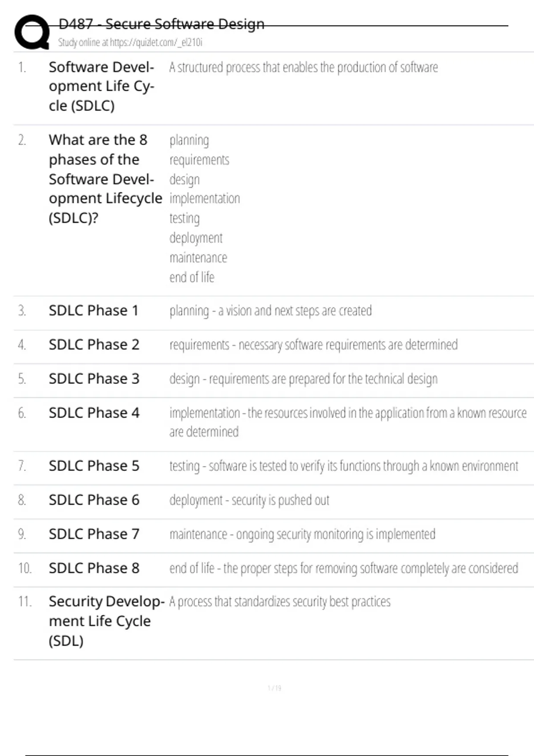Click the Quizlet Q logo
The height and width of the screenshot is (756, 534).
32,32
